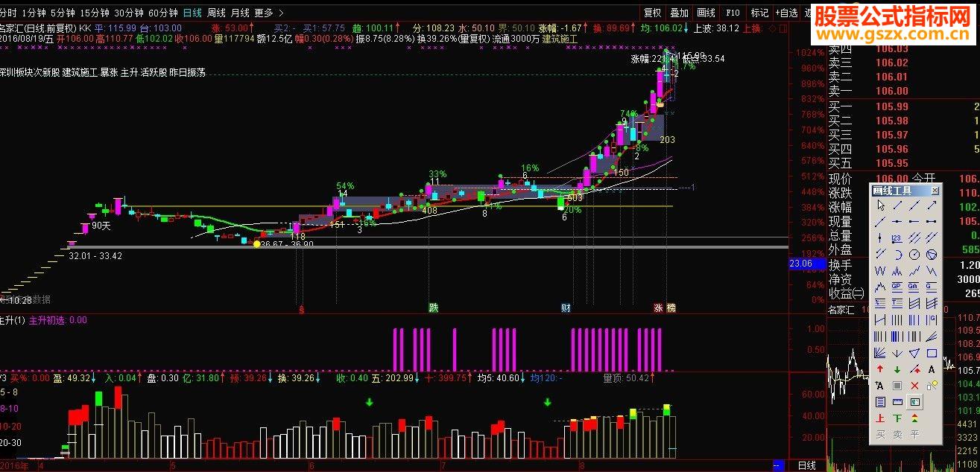Screen dimensions: 980x472
Task: Add stock via +自选 button
Action: 787,13
